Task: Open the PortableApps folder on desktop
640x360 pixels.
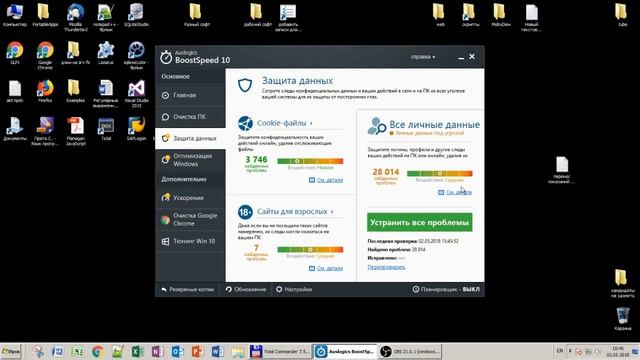Action: click(45, 16)
